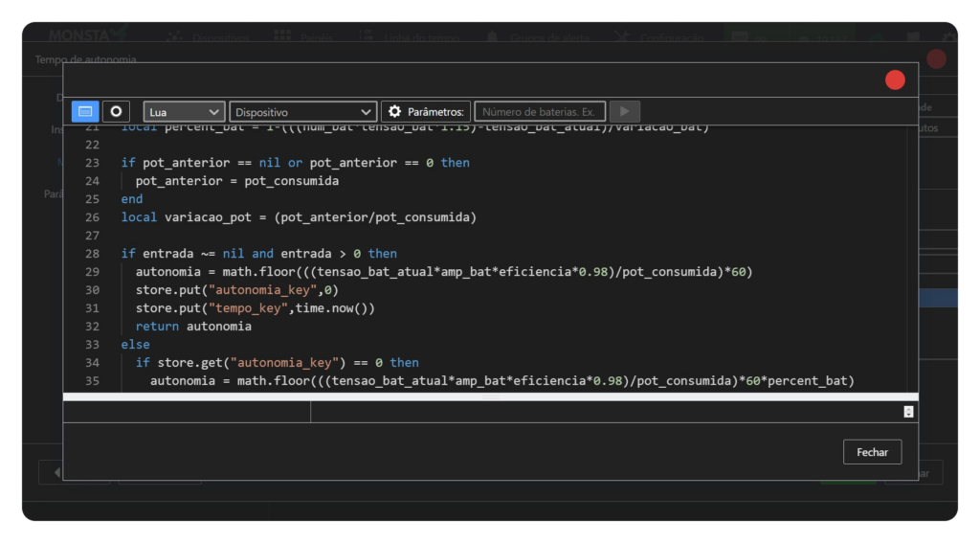This screenshot has width=980, height=543.
Task: Click the white resize bar under code
Action: [491, 396]
